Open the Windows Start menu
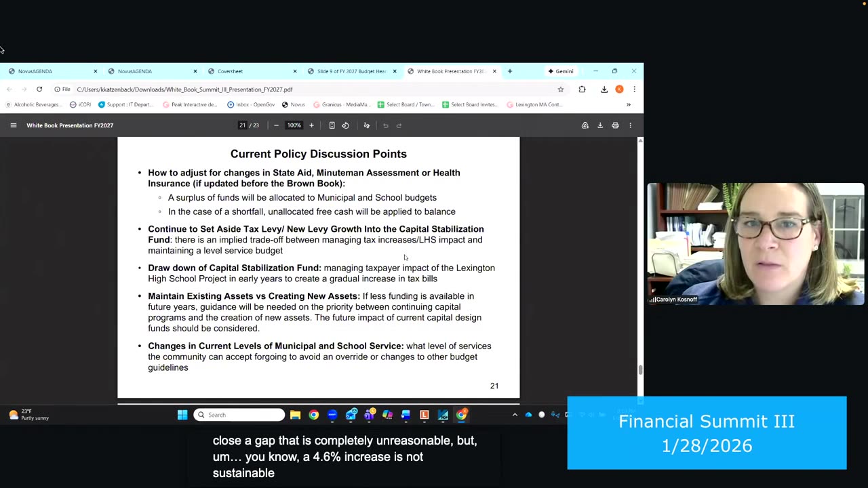 (x=182, y=415)
